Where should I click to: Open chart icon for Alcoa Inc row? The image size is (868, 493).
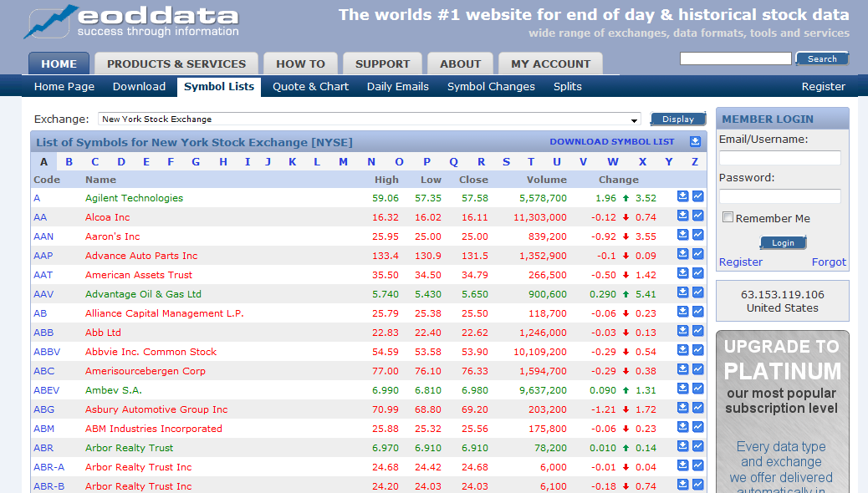coord(698,216)
